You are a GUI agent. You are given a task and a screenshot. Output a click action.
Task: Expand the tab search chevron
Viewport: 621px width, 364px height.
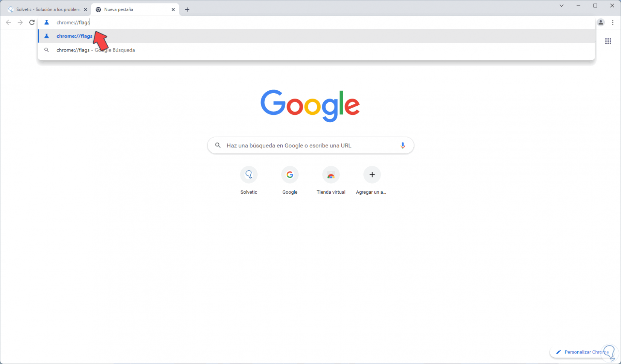point(561,6)
